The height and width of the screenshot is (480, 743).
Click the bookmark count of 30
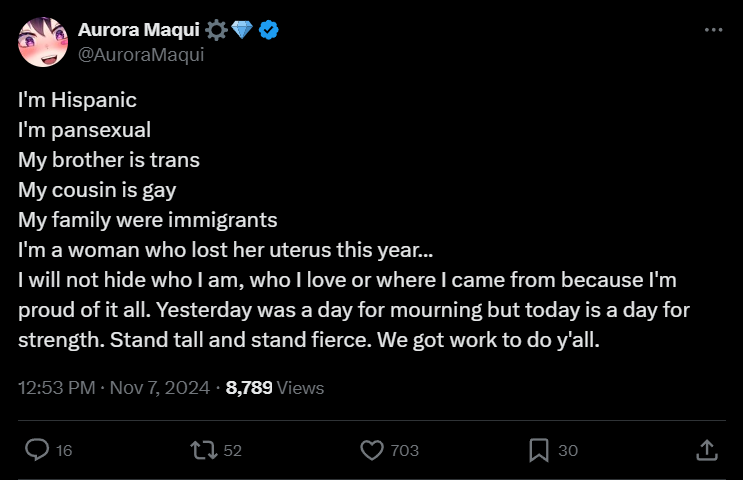[568, 451]
